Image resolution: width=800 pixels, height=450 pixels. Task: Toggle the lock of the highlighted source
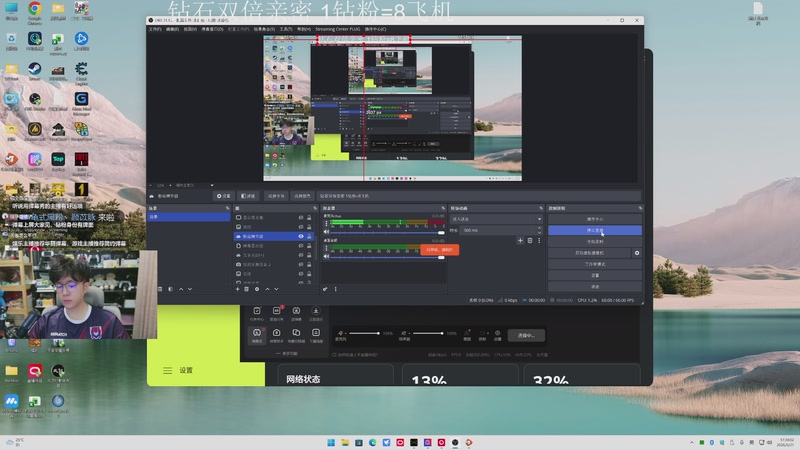pyautogui.click(x=309, y=236)
